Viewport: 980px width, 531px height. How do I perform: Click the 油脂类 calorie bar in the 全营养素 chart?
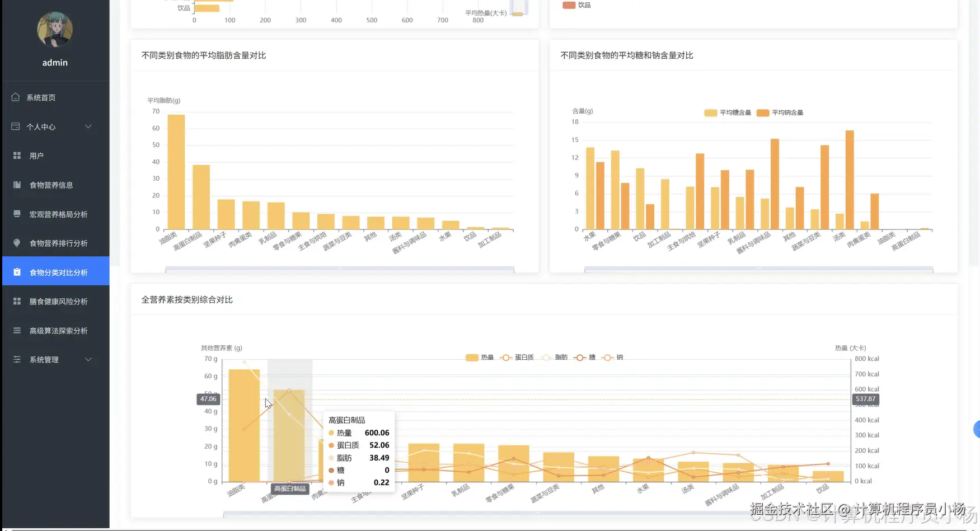click(244, 425)
